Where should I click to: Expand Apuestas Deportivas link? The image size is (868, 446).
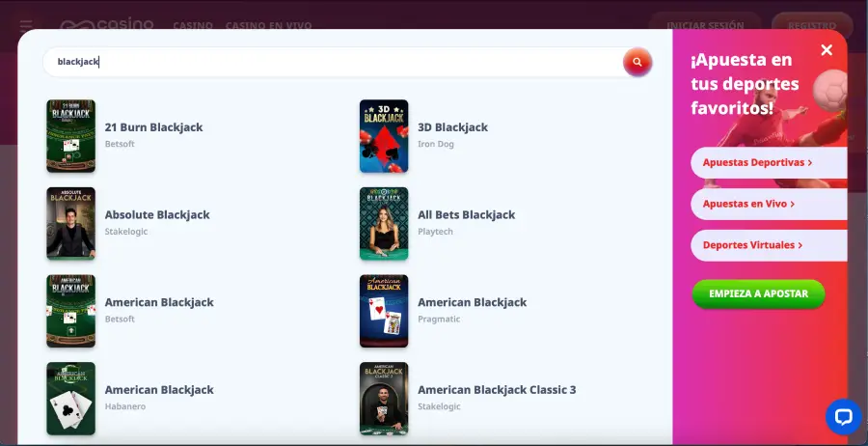point(757,163)
